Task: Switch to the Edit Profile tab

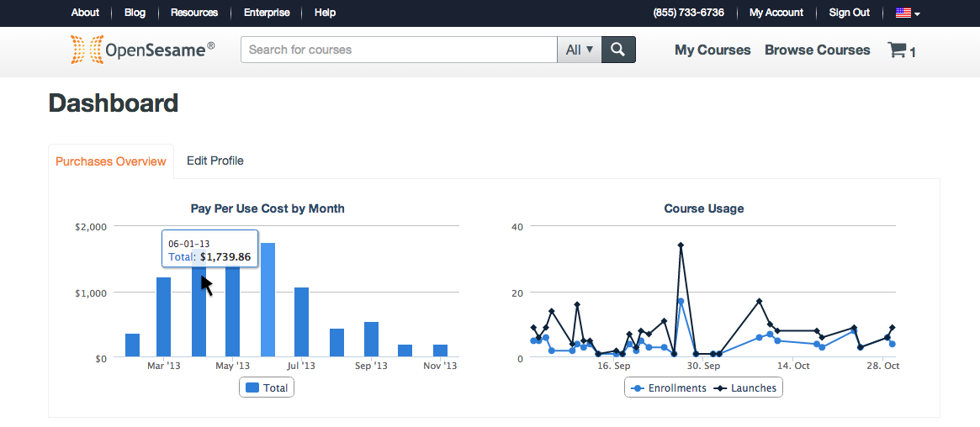Action: (x=215, y=161)
